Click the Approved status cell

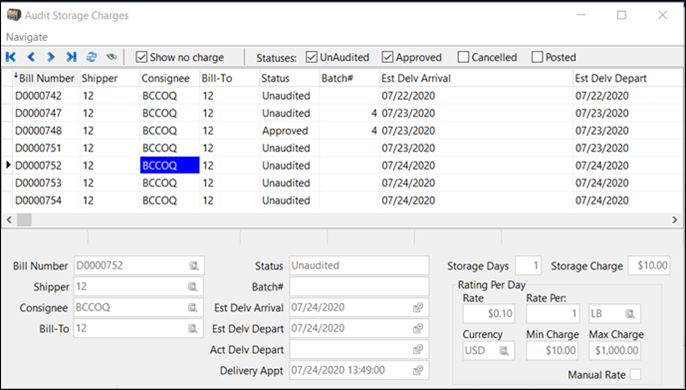(x=290, y=131)
